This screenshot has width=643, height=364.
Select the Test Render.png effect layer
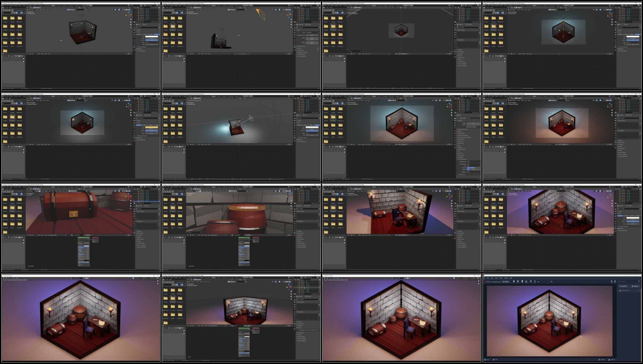[x=625, y=291]
